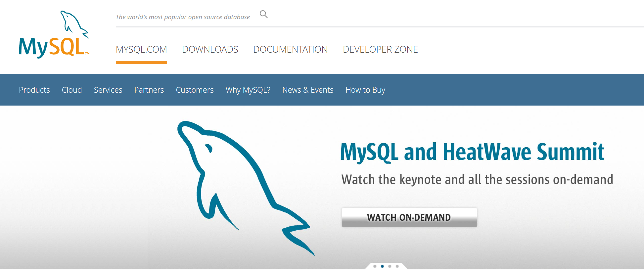Screen dimensions: 644x272
Task: Click the WATCH ON-DEMAND button
Action: tap(409, 217)
